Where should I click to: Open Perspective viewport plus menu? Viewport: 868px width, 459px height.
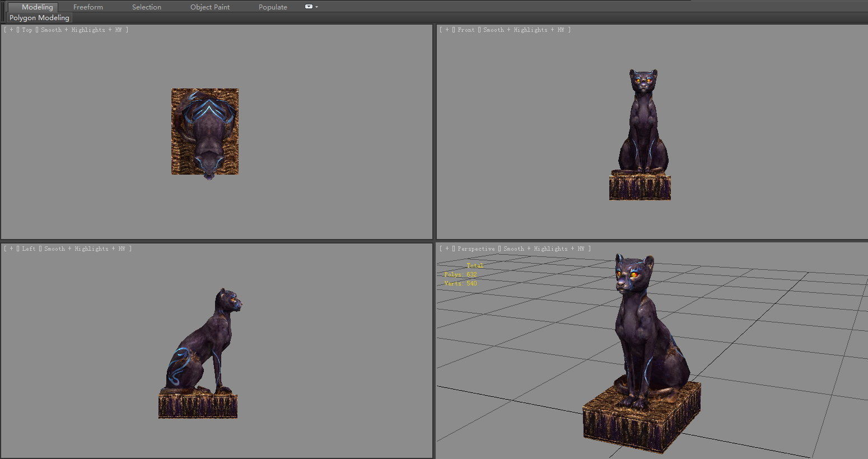(x=447, y=249)
